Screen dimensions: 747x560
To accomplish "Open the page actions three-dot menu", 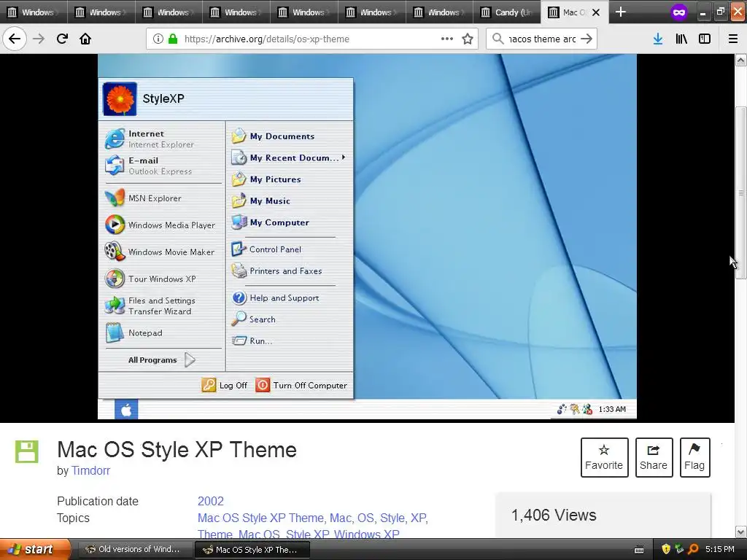I will (x=447, y=39).
